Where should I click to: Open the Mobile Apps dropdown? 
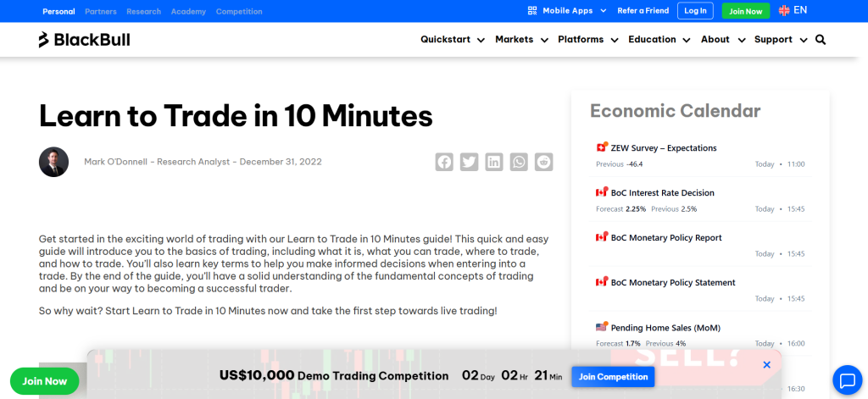(567, 11)
